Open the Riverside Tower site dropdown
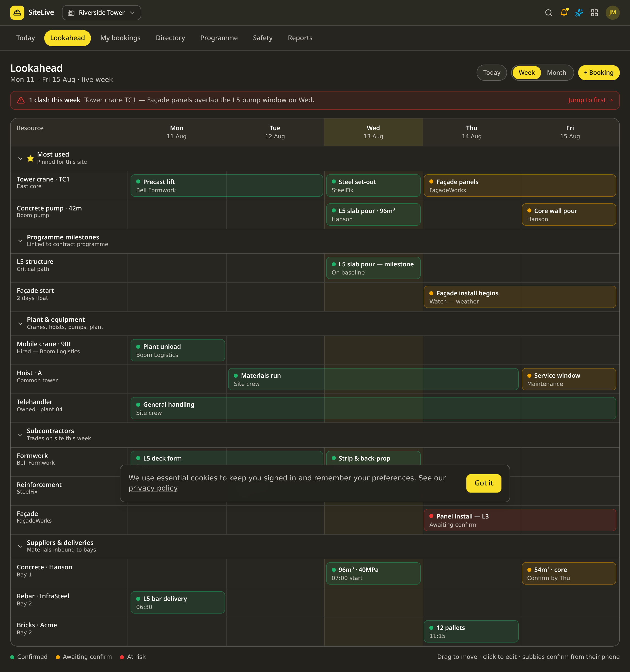Screen dimensions: 630x672 click(101, 12)
